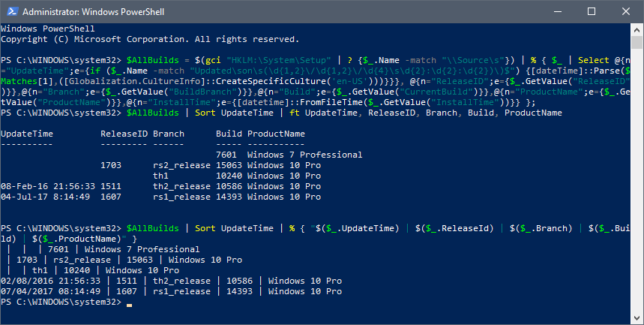Screen dimensions: 644x325
Task: Click the Microsoft Corporation copyright line
Action: pyautogui.click(x=150, y=38)
